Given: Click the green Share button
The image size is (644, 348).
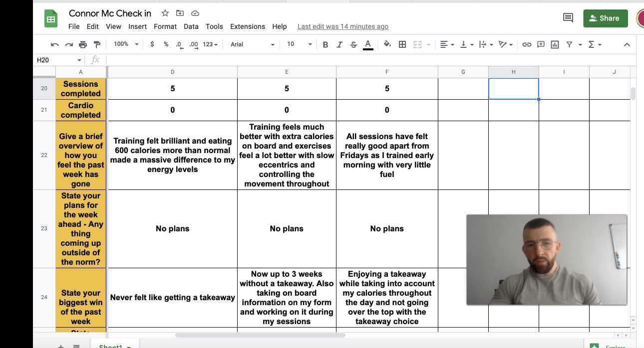Looking at the screenshot, I should click(605, 18).
